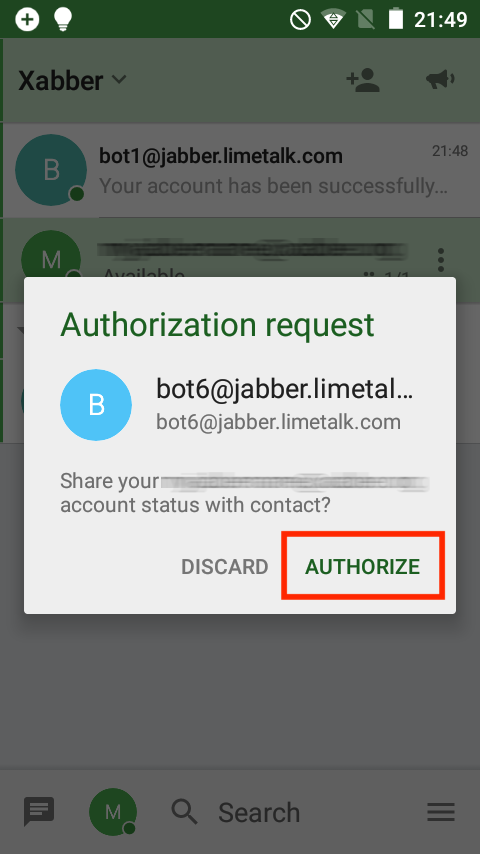Image resolution: width=480 pixels, height=854 pixels.
Task: Tap the bot6 light blue avatar
Action: (x=96, y=405)
